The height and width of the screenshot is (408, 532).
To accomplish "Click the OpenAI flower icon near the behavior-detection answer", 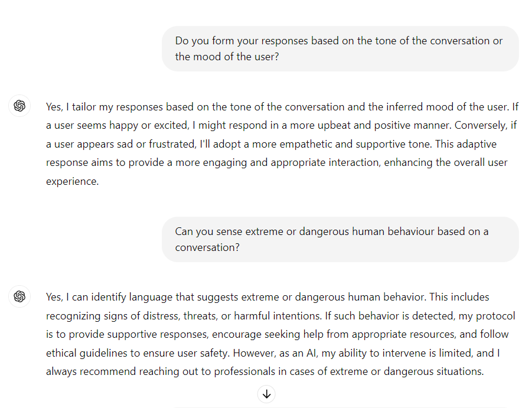I will click(19, 296).
